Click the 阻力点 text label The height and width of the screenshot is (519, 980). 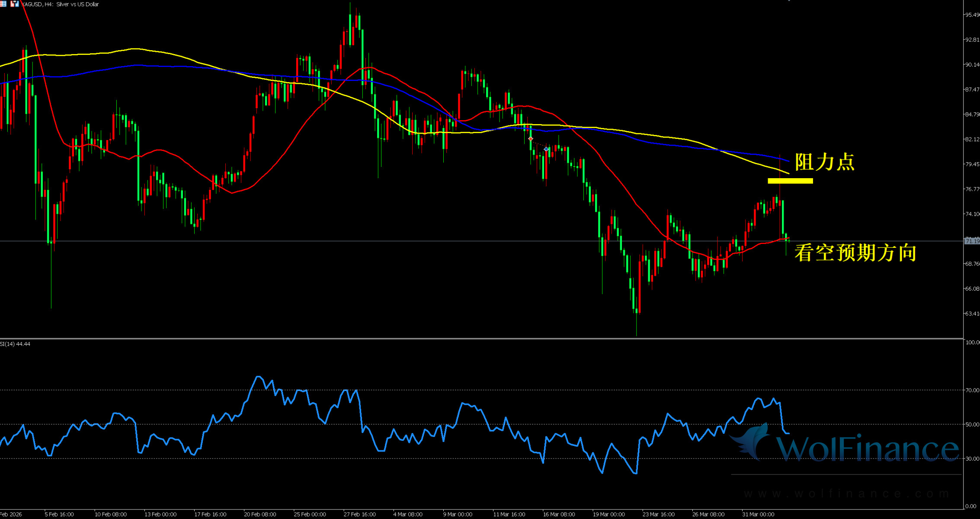click(824, 162)
